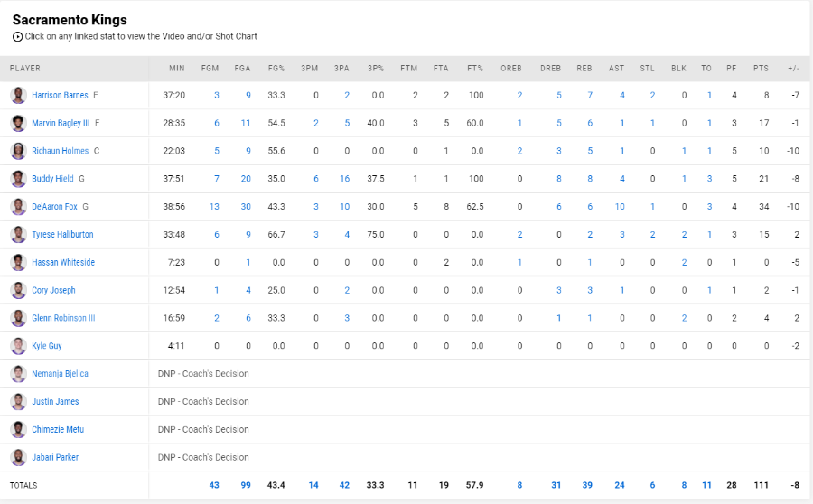View team total 31 defensive rebounds

click(x=556, y=485)
